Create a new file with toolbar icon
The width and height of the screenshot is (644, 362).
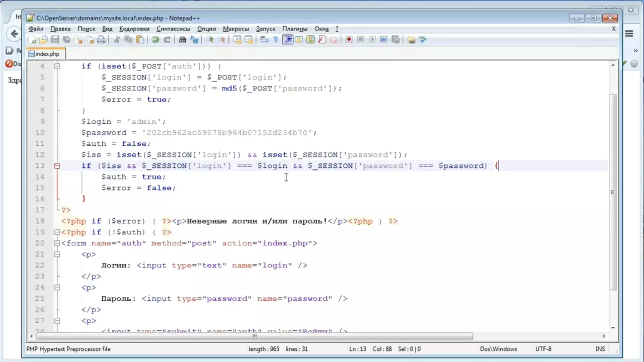(32, 40)
